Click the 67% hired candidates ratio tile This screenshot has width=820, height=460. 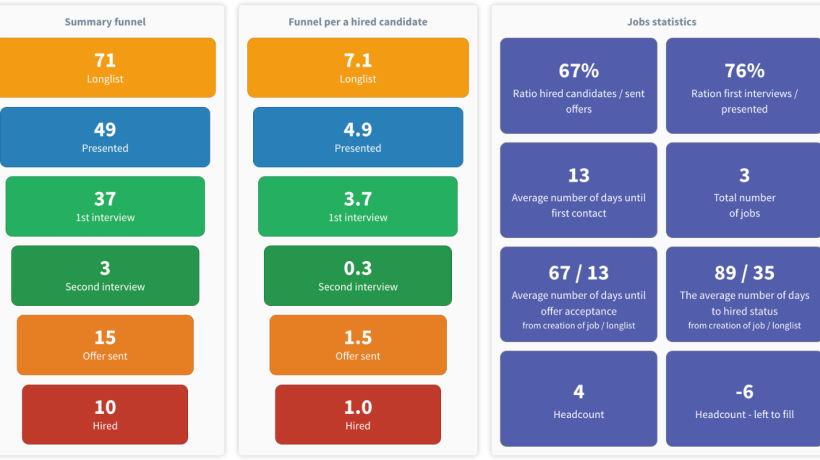coord(578,86)
